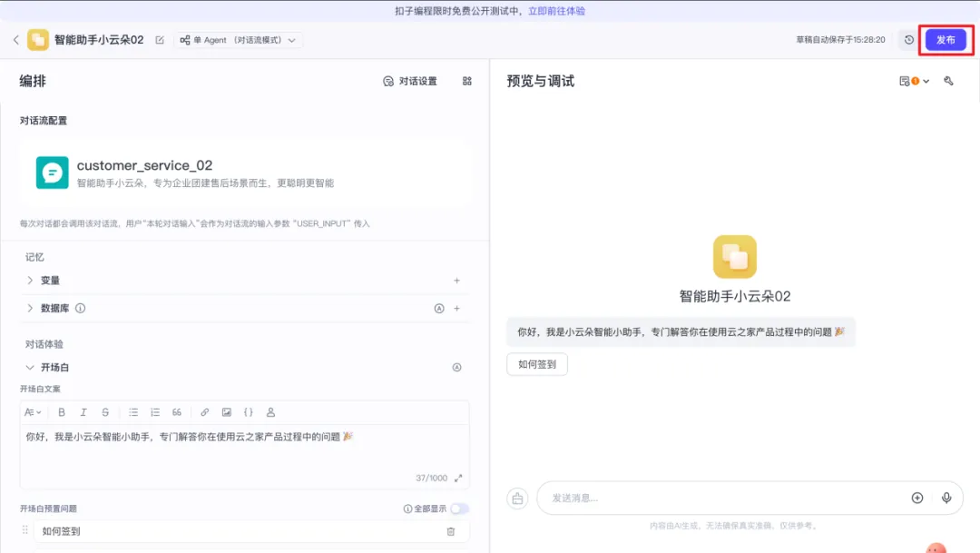This screenshot has height=553, width=980.
Task: Follow the 立即前往体验 link
Action: tap(556, 11)
